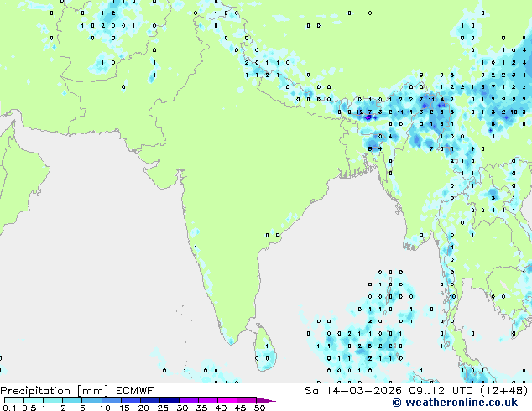The image size is (532, 411).
Task: Click the legend scale label '0.5'
Action: coord(29,408)
